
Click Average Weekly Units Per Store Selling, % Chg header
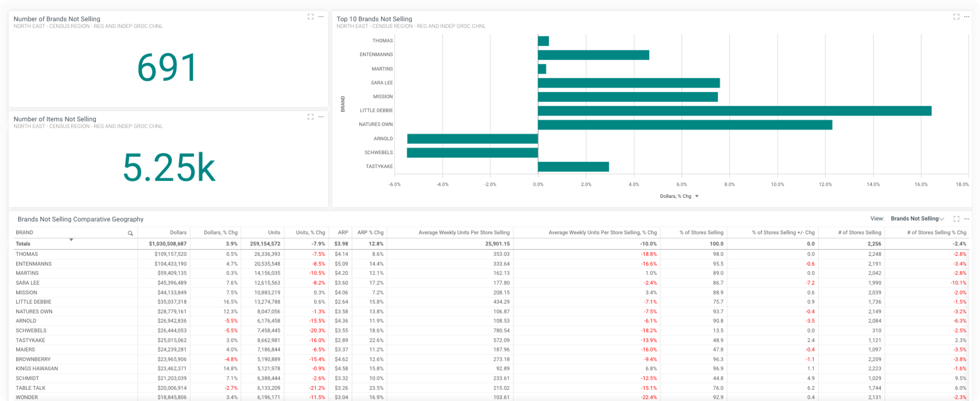click(602, 232)
